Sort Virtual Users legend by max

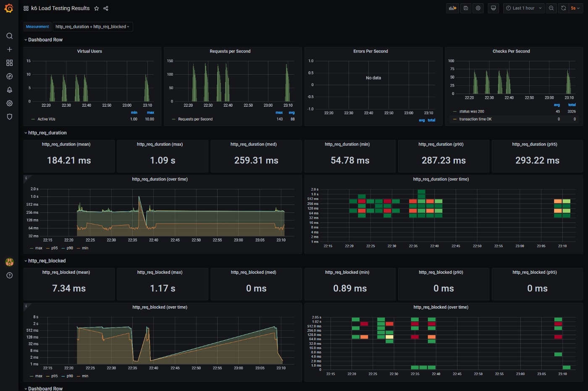150,113
